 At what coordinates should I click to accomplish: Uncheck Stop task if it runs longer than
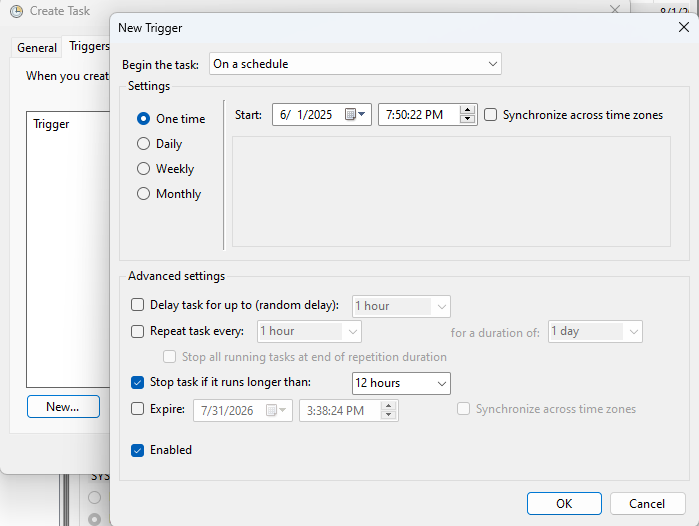click(x=137, y=382)
